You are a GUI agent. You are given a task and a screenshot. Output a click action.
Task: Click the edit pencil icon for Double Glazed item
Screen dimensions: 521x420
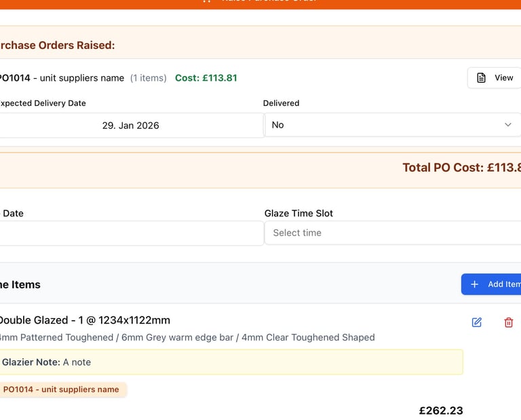[x=477, y=322]
